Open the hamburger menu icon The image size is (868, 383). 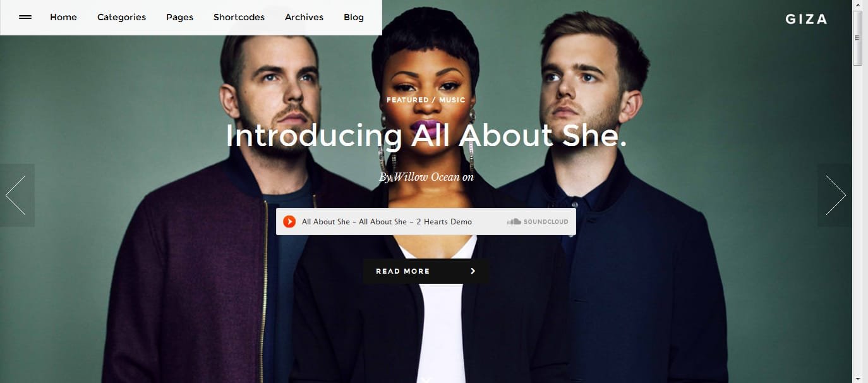(25, 18)
